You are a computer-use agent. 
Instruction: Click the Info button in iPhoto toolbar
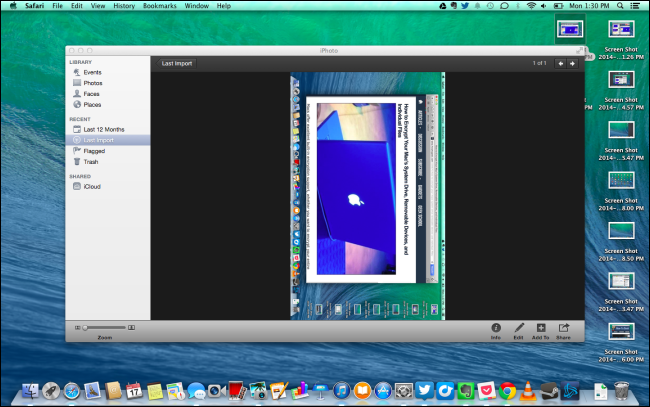(496, 331)
